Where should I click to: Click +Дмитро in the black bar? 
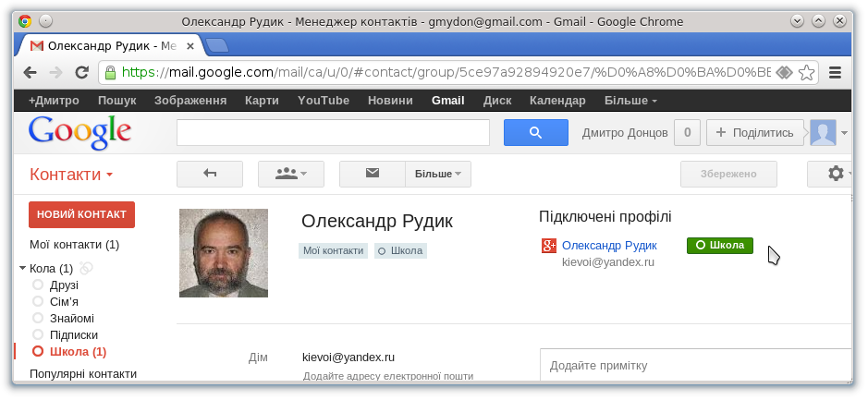point(54,101)
